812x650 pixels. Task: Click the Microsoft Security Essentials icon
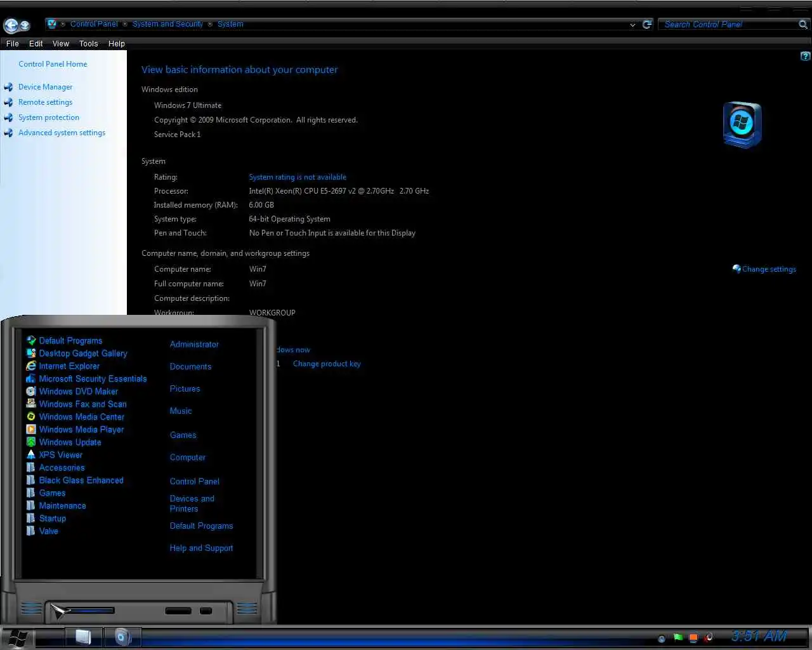(x=31, y=379)
